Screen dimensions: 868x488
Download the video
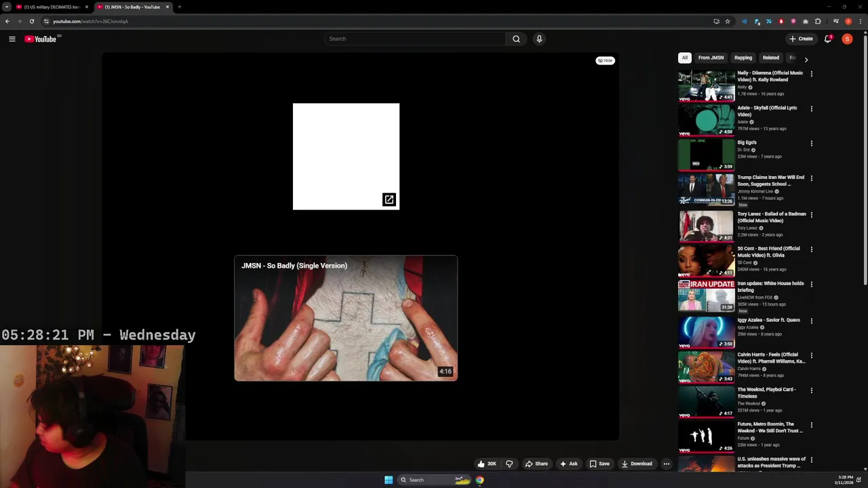pos(637,464)
